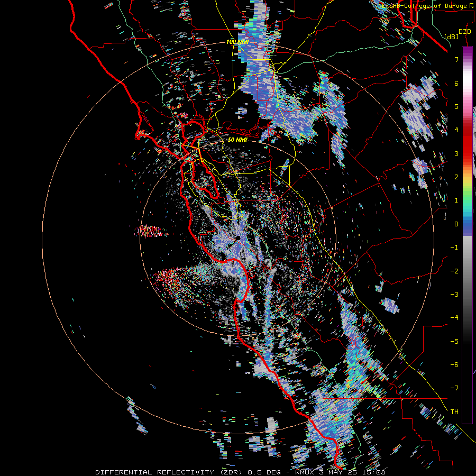Viewport: 476px width, 476px height.
Task: Click the "KMUX" station ID in the caption
Action: [x=305, y=472]
